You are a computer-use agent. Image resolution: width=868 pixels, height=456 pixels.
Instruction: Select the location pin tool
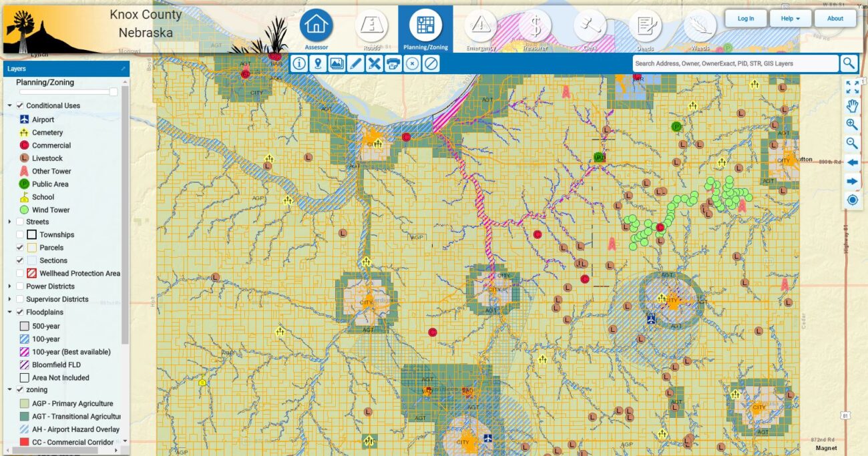tap(318, 64)
